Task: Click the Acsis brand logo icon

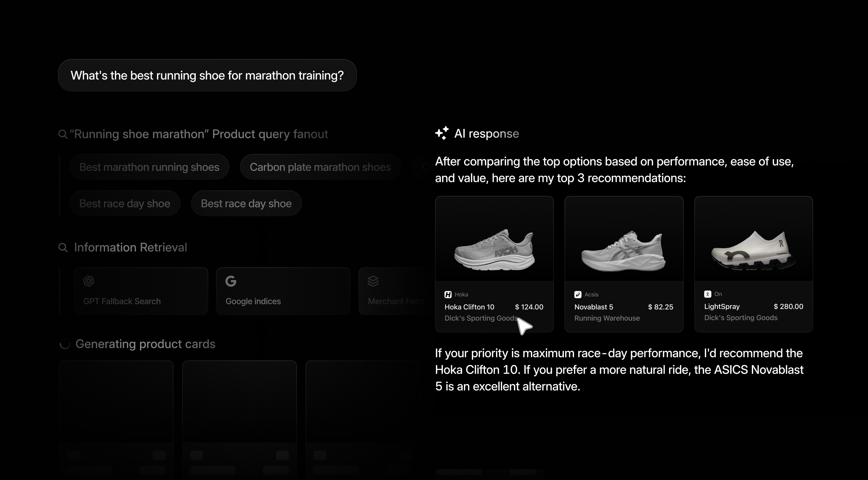Action: (x=578, y=295)
